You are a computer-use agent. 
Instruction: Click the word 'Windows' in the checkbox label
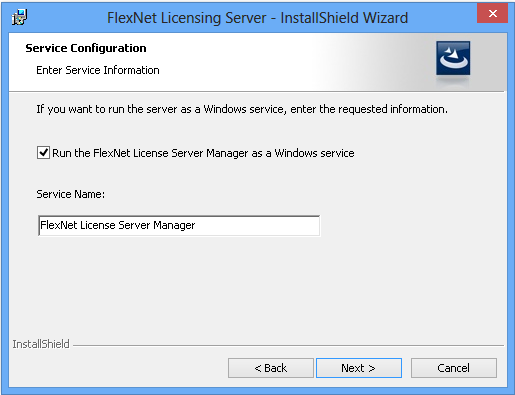tap(296, 153)
